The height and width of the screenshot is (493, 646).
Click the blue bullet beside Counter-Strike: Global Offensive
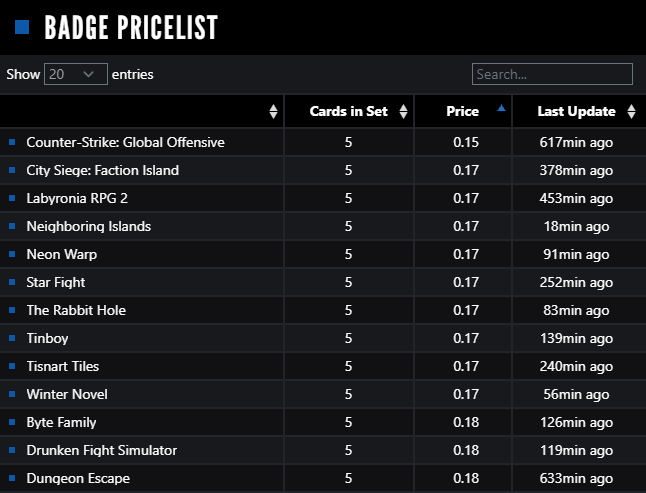click(x=12, y=142)
